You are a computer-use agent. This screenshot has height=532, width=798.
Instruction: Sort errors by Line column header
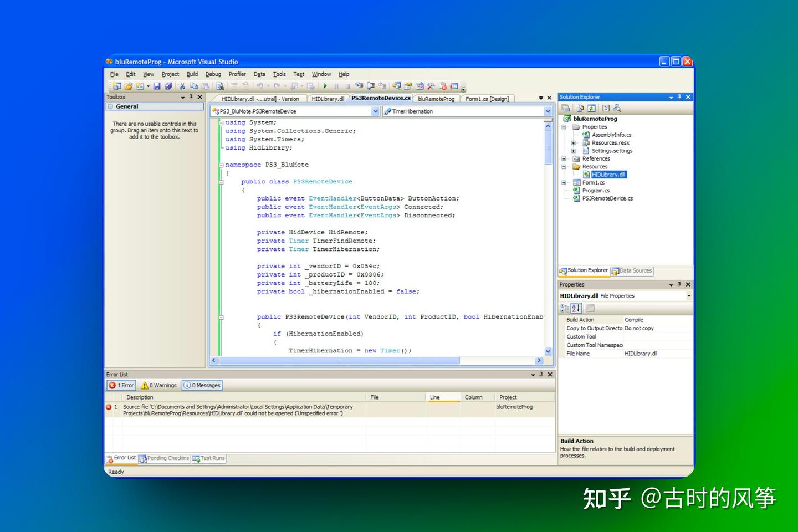[x=443, y=397]
